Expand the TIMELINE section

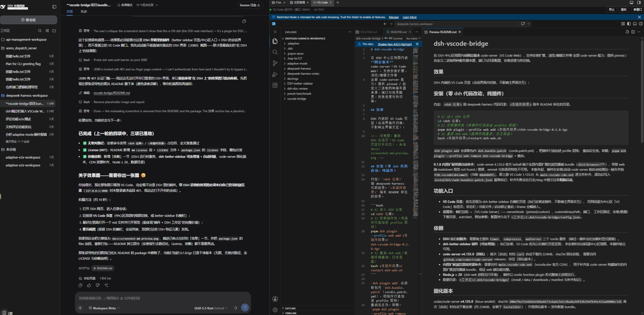click(x=291, y=313)
